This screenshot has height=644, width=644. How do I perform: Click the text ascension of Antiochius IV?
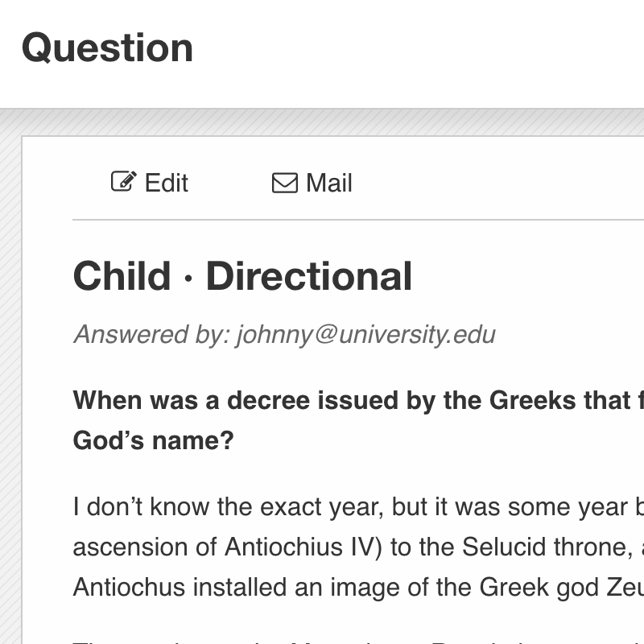click(228, 547)
